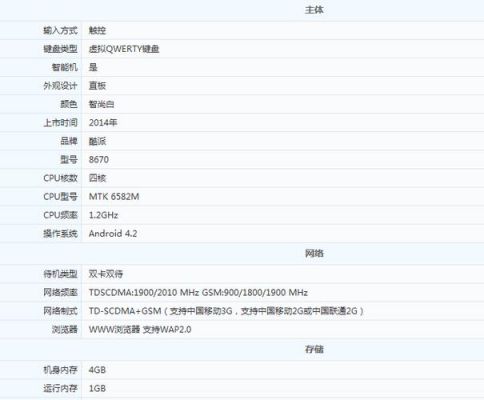Select the 键盘类型 label
Viewport: 484px width, 400px height.
(60, 49)
